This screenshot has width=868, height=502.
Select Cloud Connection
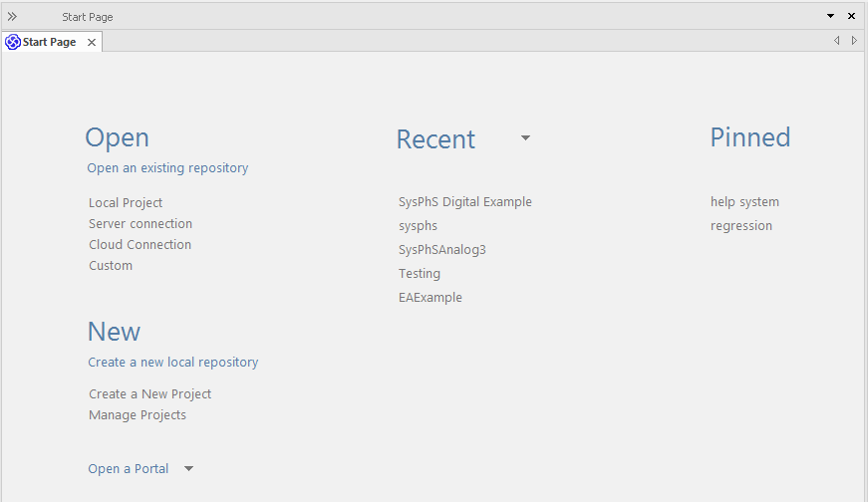140,245
